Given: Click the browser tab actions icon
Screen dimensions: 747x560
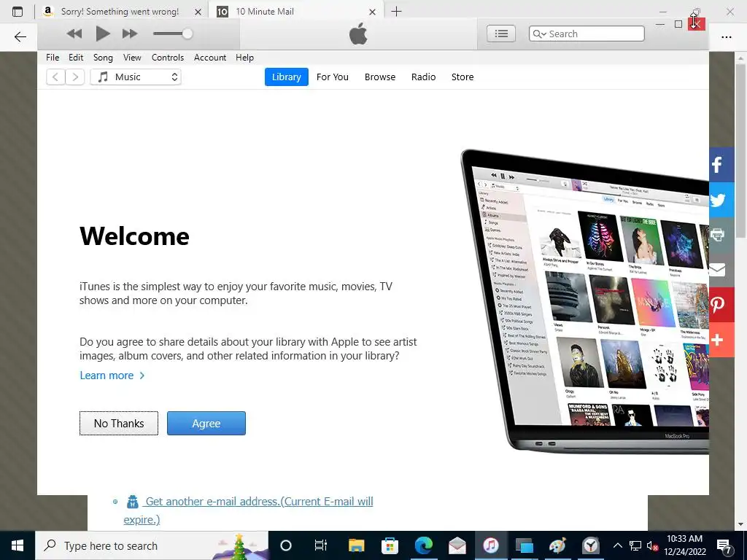Looking at the screenshot, I should (x=18, y=12).
